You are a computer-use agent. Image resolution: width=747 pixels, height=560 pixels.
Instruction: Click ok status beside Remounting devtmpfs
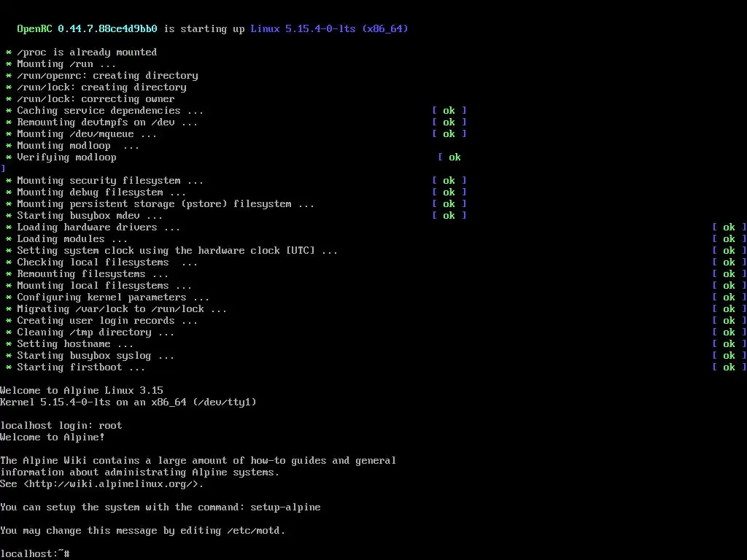pos(449,122)
